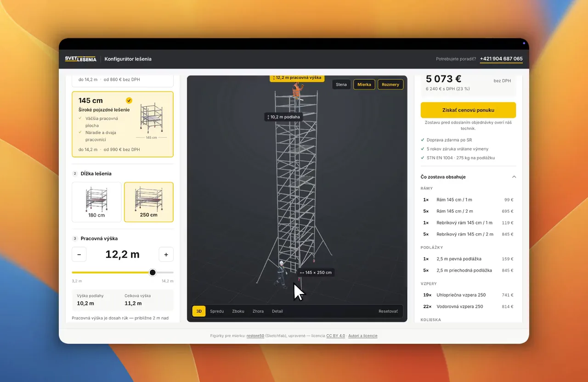Switch to the Spredu front view
The width and height of the screenshot is (588, 382).
tap(217, 311)
